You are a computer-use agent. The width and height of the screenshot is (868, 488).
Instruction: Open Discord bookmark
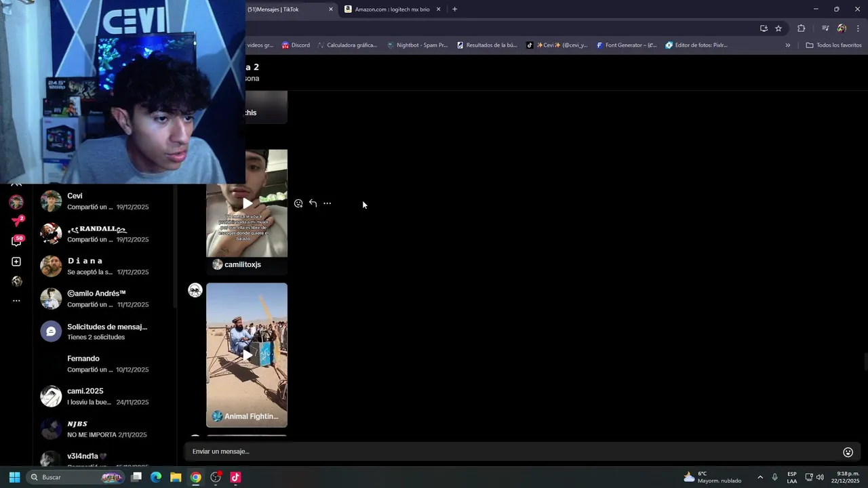click(x=296, y=45)
